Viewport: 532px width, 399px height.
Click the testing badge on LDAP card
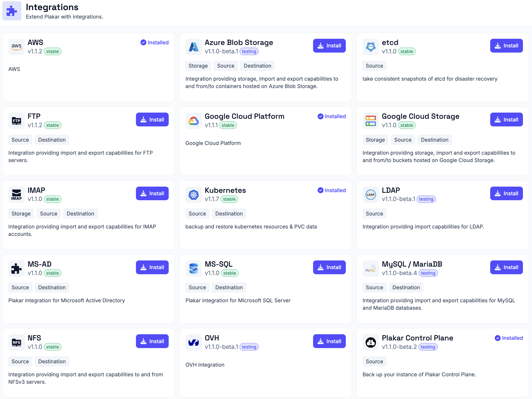coord(426,199)
